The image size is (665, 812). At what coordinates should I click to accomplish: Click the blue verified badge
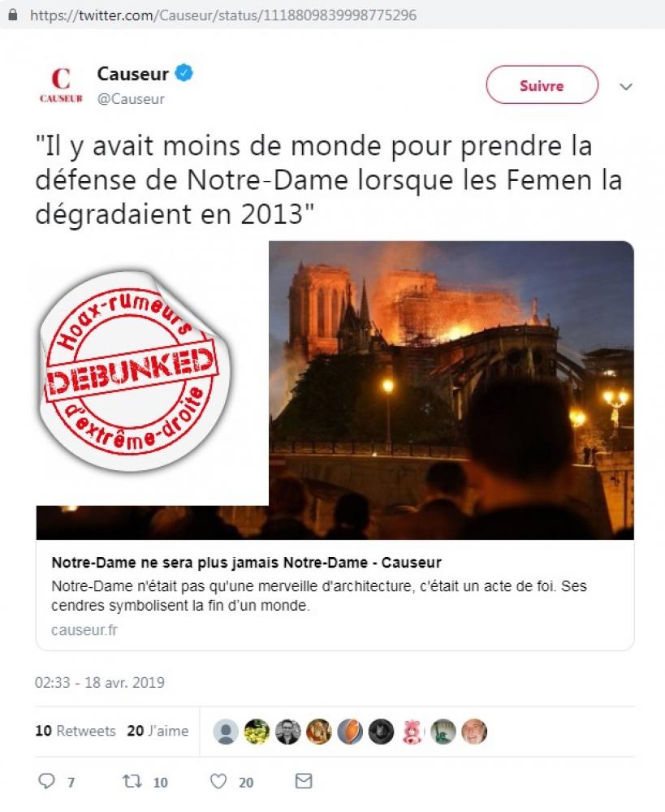184,72
